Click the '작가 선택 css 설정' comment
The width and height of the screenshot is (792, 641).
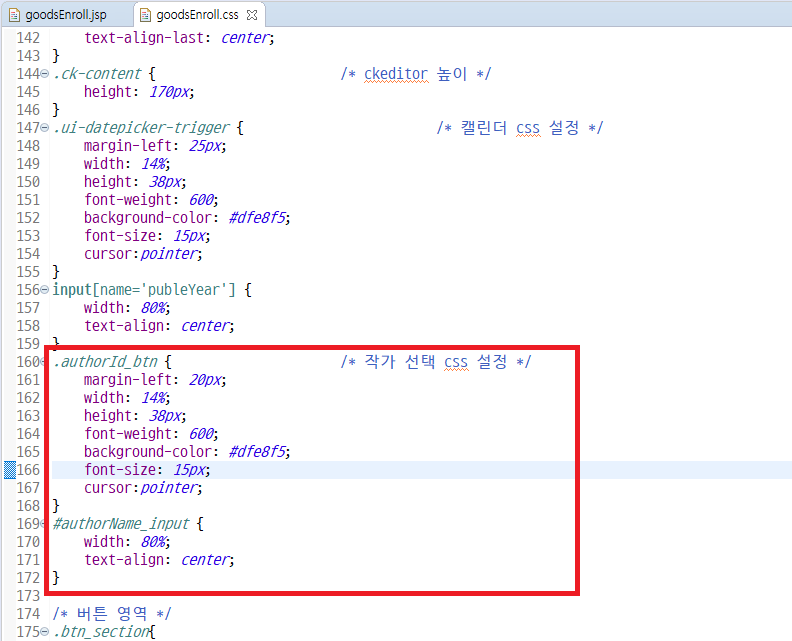coord(435,362)
